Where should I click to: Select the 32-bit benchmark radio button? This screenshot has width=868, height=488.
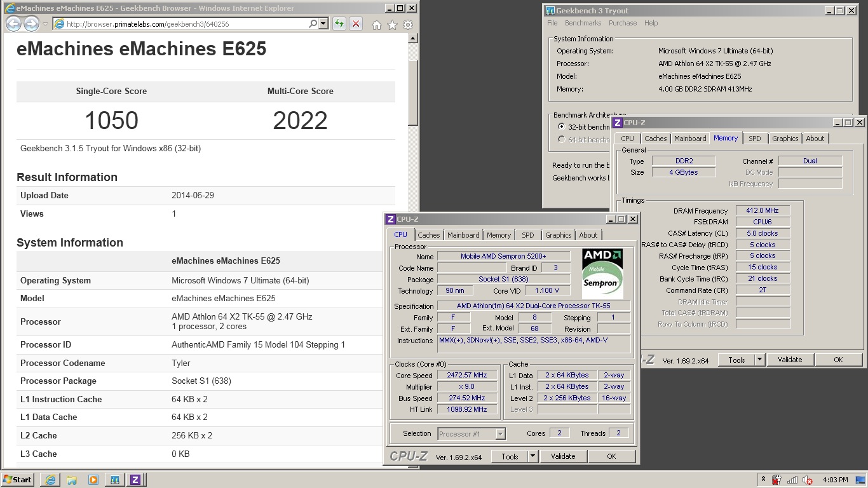(561, 127)
